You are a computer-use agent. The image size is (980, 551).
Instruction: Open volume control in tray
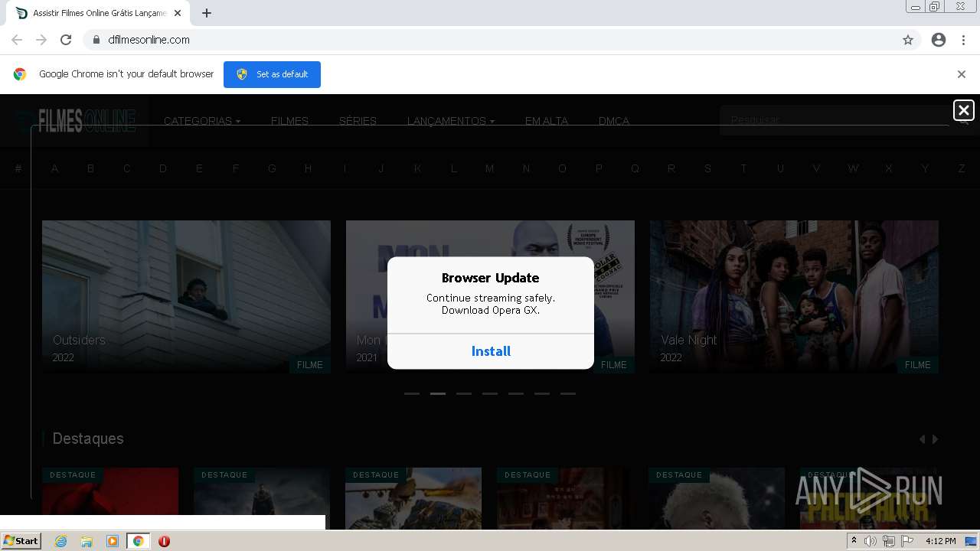[x=871, y=541]
